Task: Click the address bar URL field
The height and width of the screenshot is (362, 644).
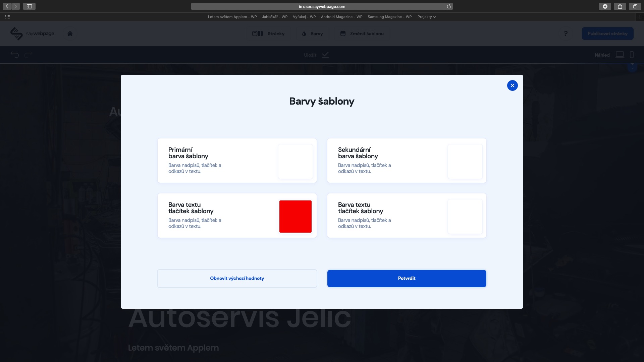Action: pyautogui.click(x=322, y=6)
